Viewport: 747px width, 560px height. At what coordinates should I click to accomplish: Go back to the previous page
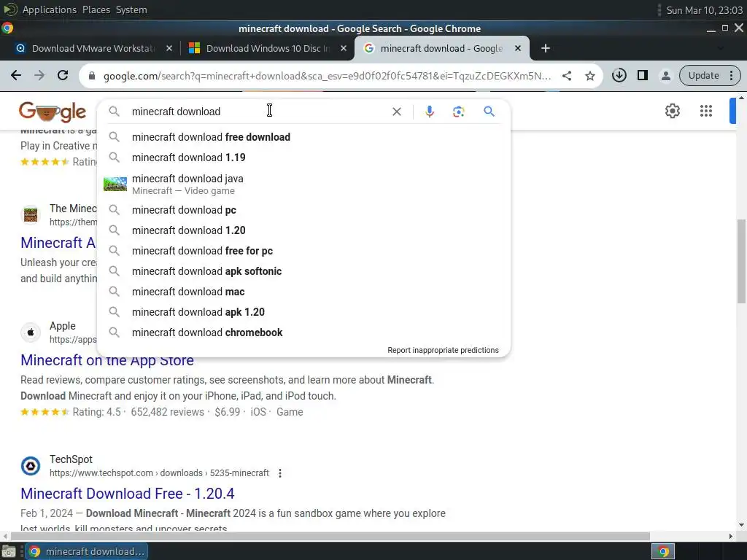pyautogui.click(x=16, y=75)
